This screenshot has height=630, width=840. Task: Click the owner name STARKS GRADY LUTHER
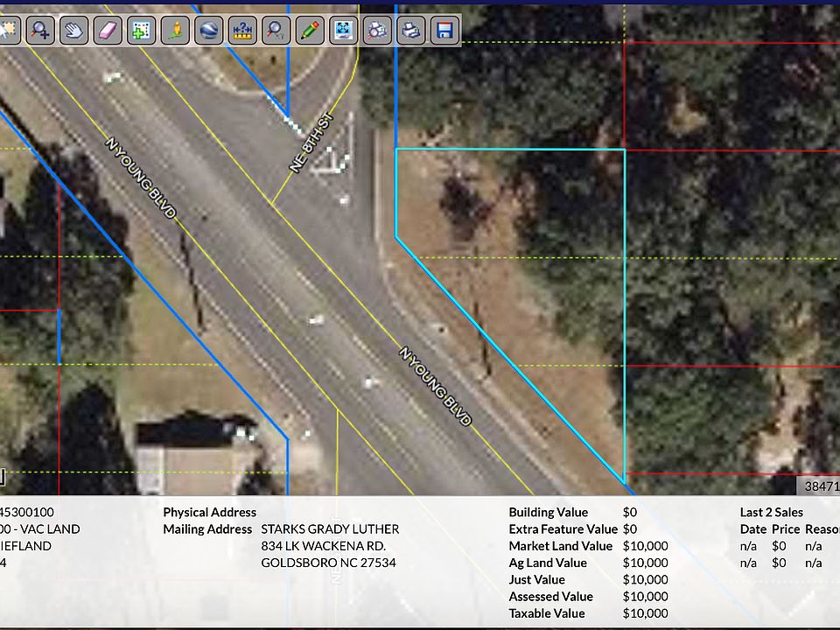[x=330, y=529]
